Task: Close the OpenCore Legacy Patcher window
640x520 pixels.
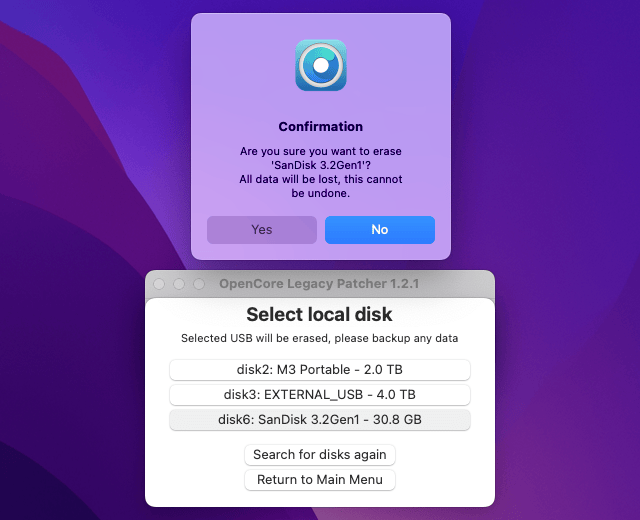Action: click(160, 284)
